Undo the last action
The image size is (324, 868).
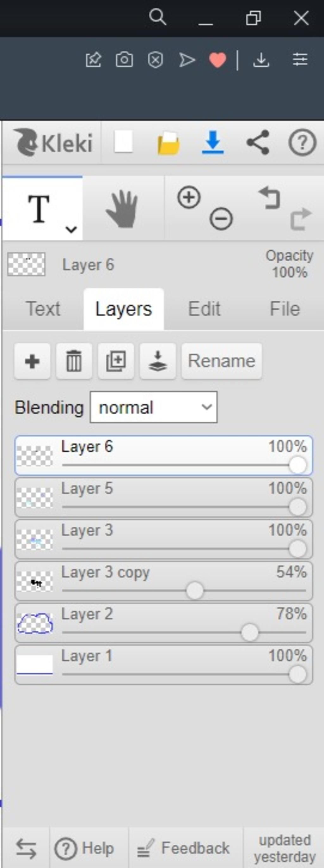pos(270,198)
